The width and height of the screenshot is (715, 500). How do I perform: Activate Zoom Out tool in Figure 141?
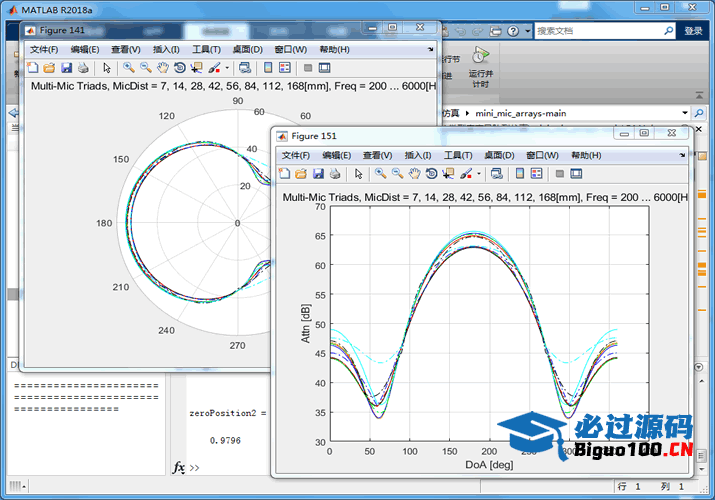coord(146,68)
